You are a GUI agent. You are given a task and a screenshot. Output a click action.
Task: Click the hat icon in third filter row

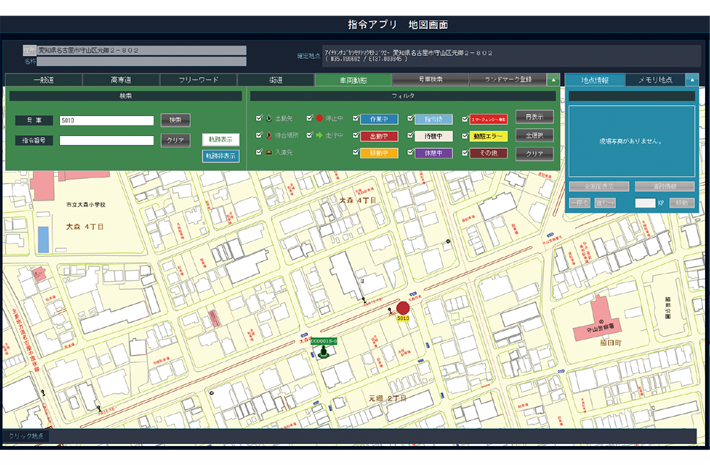coord(269,152)
